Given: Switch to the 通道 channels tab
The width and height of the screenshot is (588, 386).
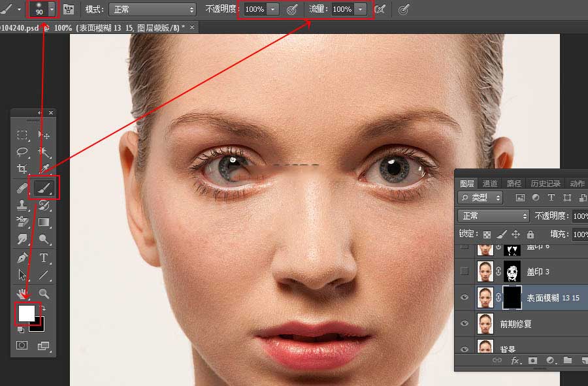Looking at the screenshot, I should coord(490,184).
